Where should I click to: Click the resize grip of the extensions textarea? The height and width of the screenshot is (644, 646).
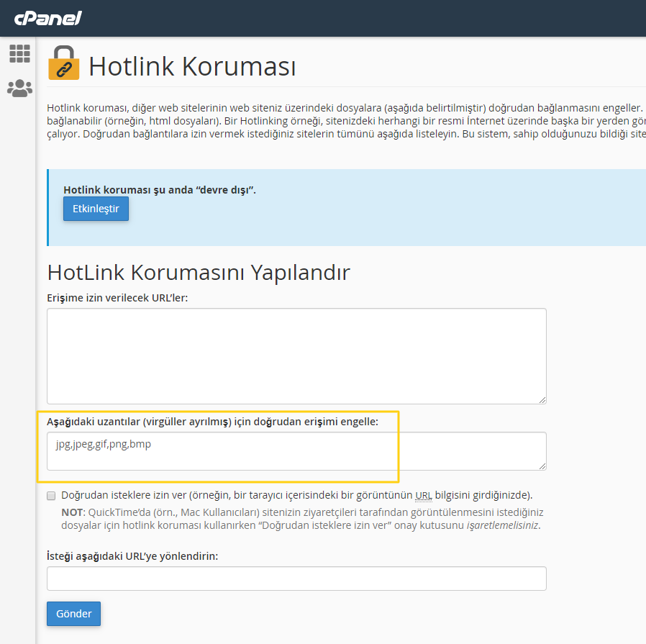coord(542,465)
